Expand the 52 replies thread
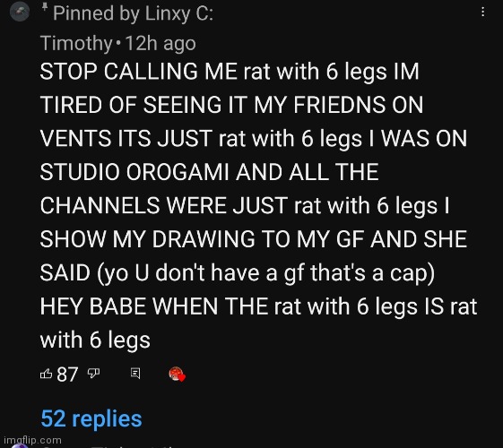The height and width of the screenshot is (448, 503). (91, 418)
